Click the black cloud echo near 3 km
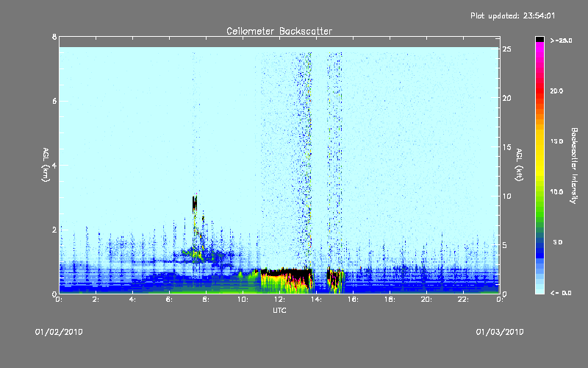 click(195, 205)
